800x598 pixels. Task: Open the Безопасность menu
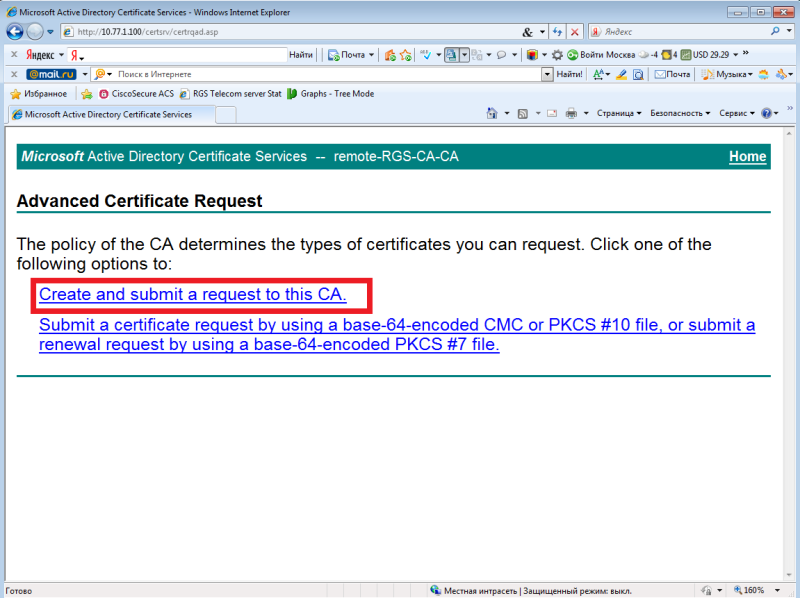[x=680, y=113]
